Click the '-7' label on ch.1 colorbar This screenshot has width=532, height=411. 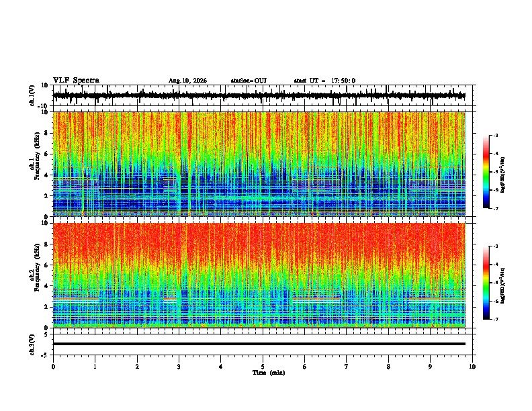(496, 208)
